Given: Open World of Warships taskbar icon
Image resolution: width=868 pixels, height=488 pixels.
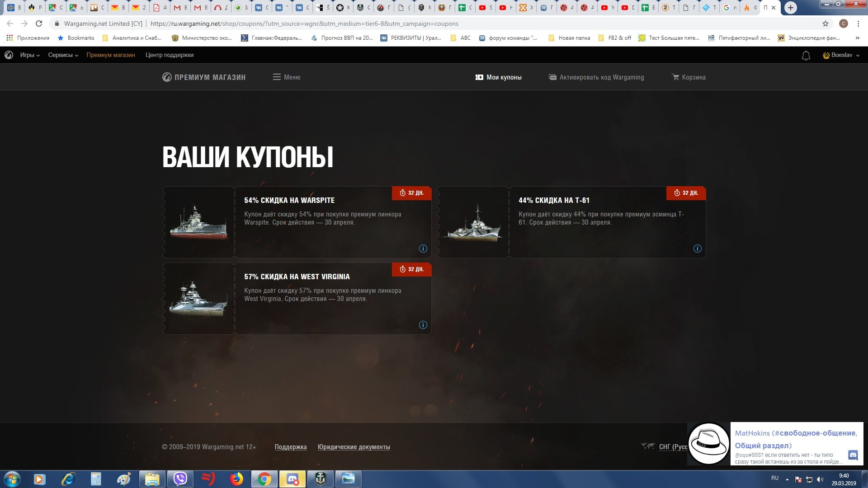Looking at the screenshot, I should point(321,479).
